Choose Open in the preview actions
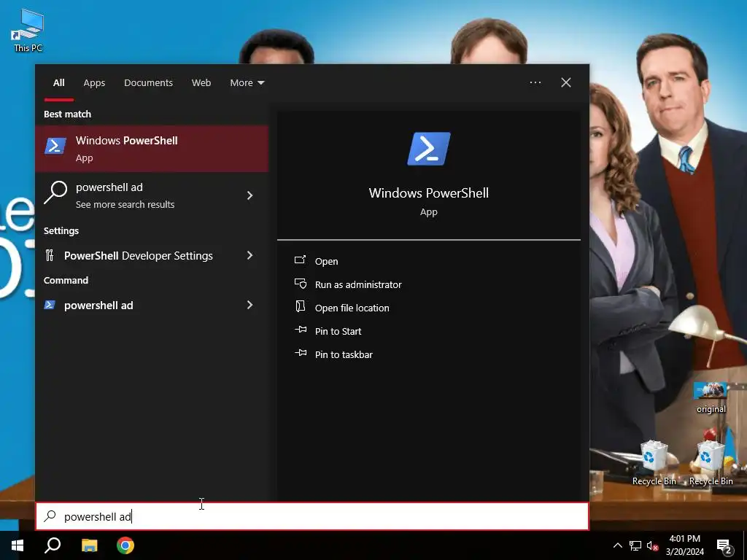Viewport: 747px width, 560px height. pyautogui.click(x=326, y=262)
